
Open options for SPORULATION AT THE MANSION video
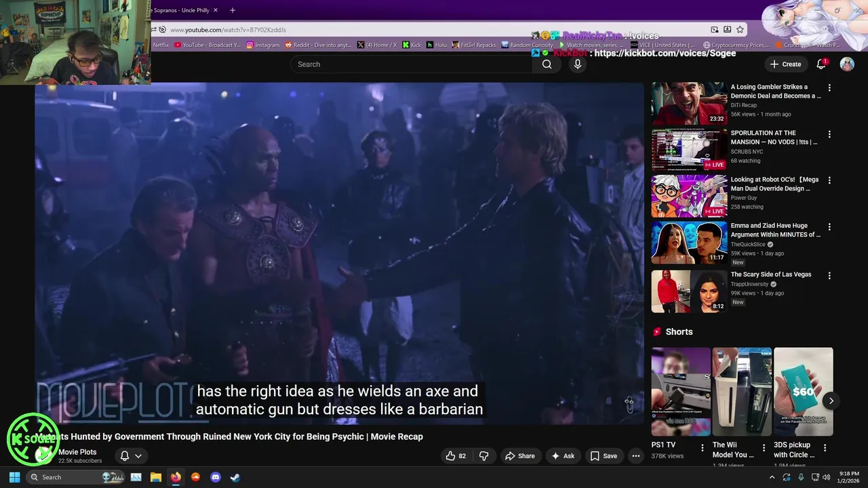point(829,134)
